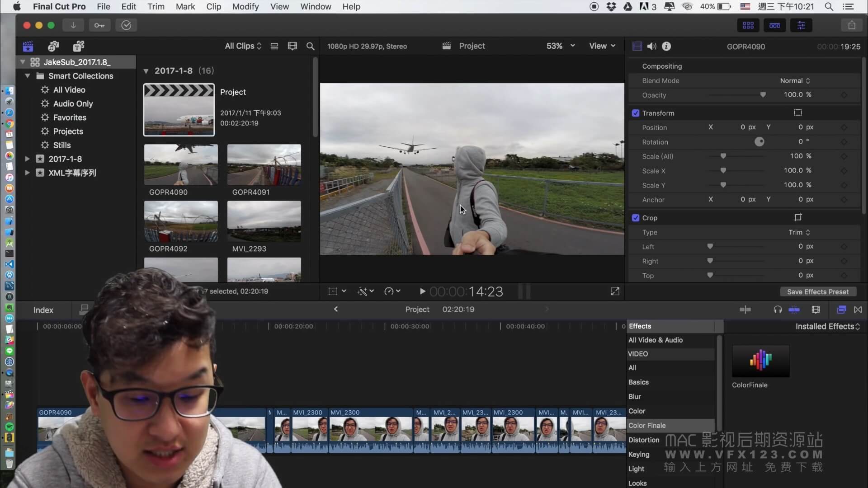868x488 pixels.
Task: Open the Mark menu
Action: click(185, 6)
